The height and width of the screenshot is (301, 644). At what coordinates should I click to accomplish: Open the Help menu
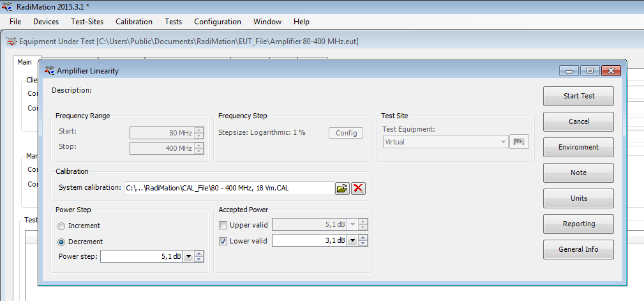coord(301,22)
